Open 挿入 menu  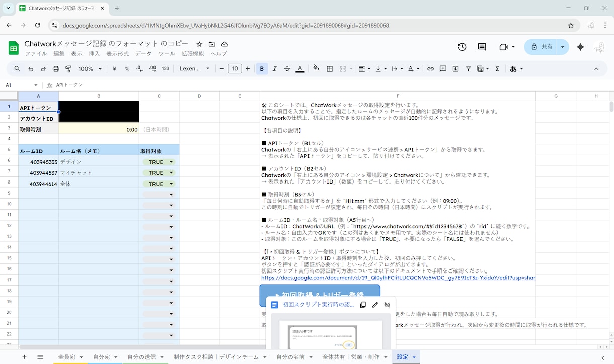pyautogui.click(x=94, y=54)
